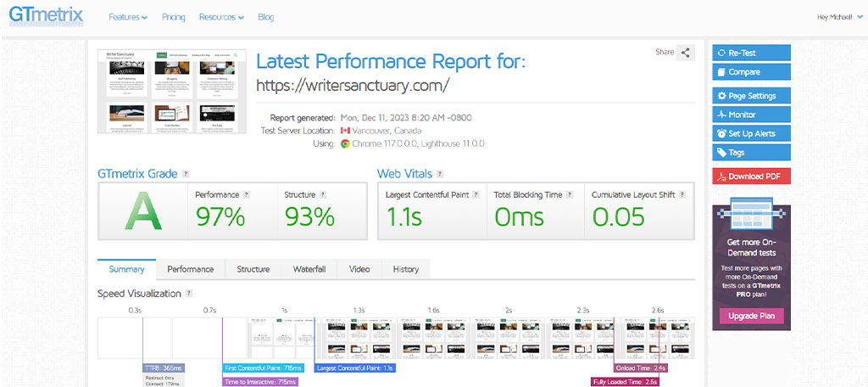Click Fully Loaded Time: 2.6s marker
Screen dimensions: 868x387
pos(625,381)
